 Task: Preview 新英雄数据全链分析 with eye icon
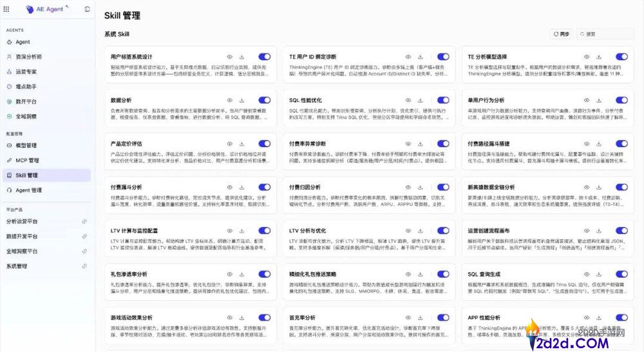(x=587, y=188)
